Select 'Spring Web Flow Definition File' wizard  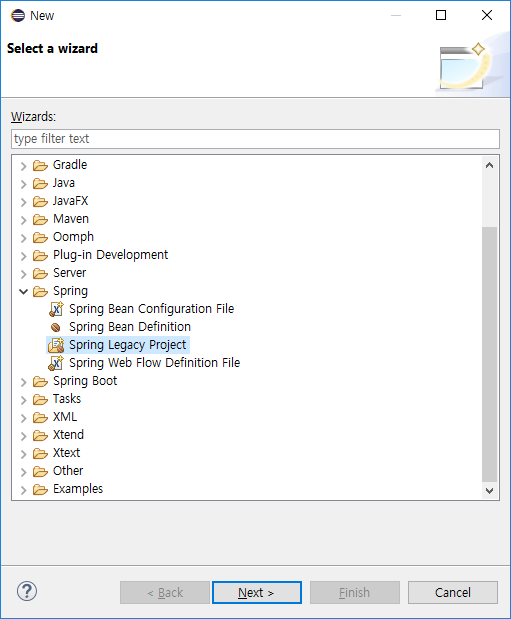coord(154,363)
